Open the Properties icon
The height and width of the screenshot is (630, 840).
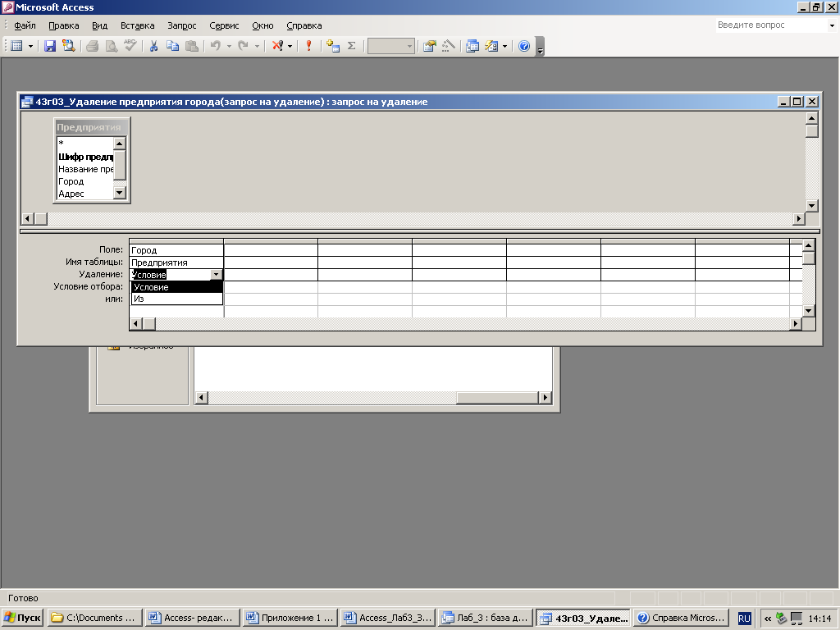[429, 46]
